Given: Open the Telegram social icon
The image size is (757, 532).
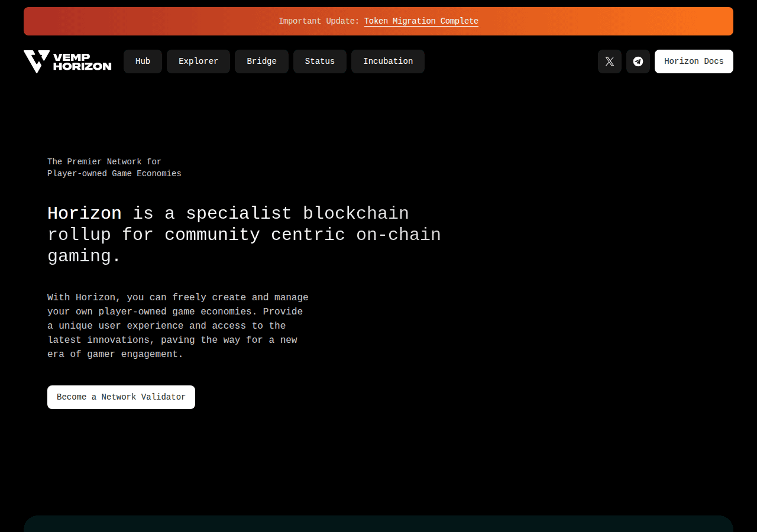Looking at the screenshot, I should 638,61.
